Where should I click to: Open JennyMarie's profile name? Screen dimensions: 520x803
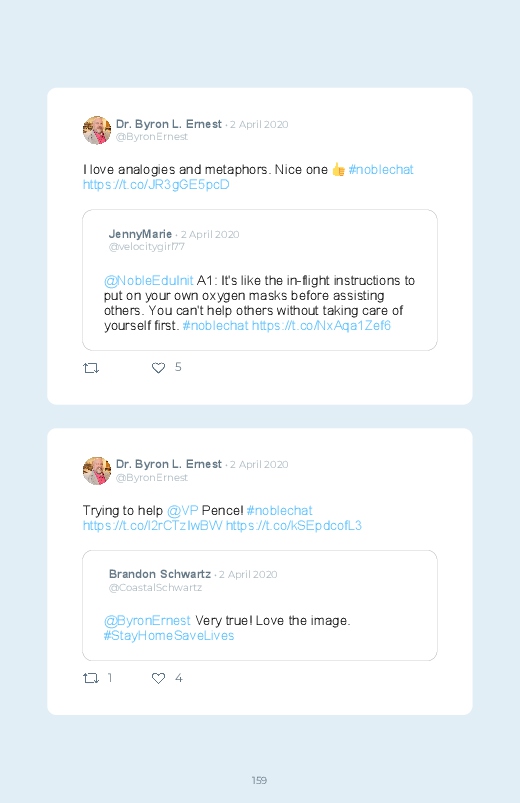pos(140,234)
